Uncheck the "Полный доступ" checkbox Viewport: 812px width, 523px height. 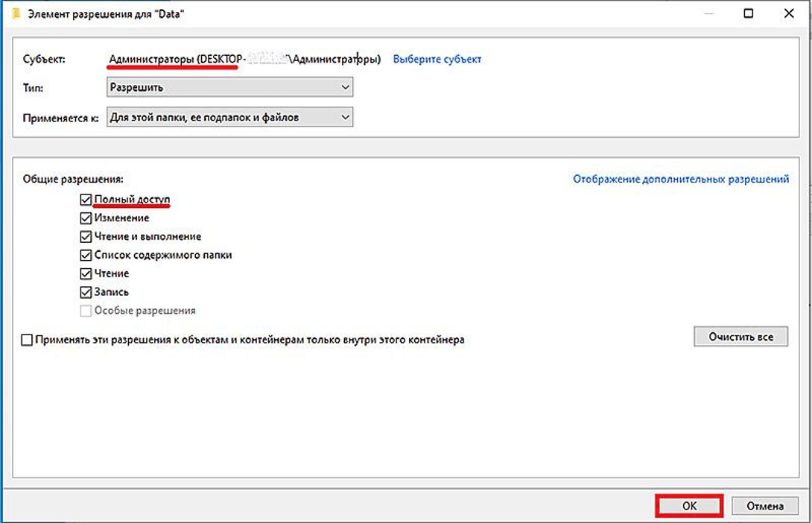click(86, 200)
